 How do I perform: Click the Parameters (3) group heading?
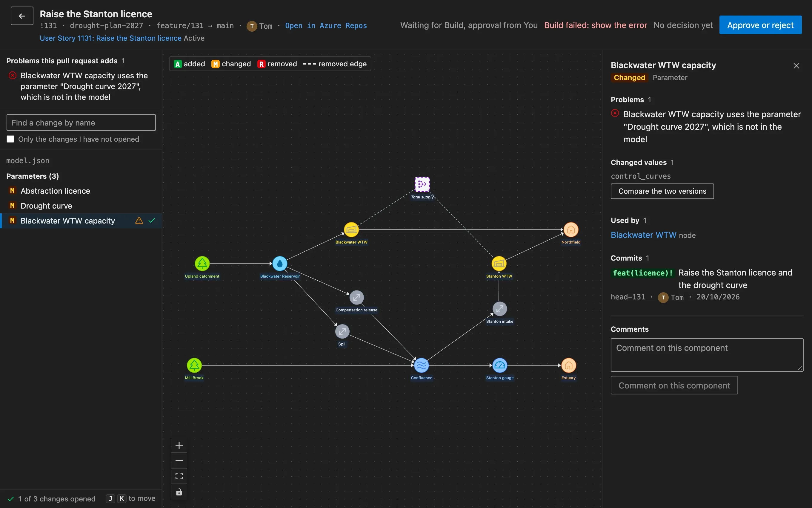pos(33,176)
